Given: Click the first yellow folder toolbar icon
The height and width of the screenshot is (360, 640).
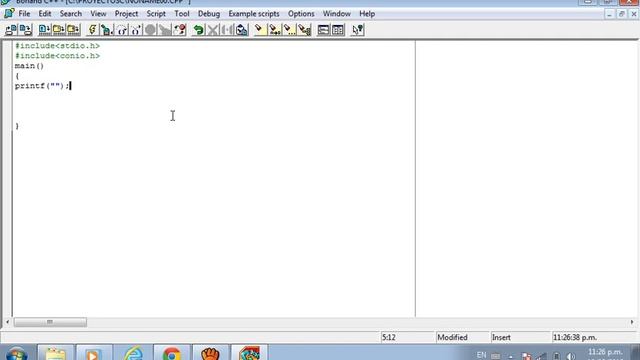Looking at the screenshot, I should click(59, 30).
